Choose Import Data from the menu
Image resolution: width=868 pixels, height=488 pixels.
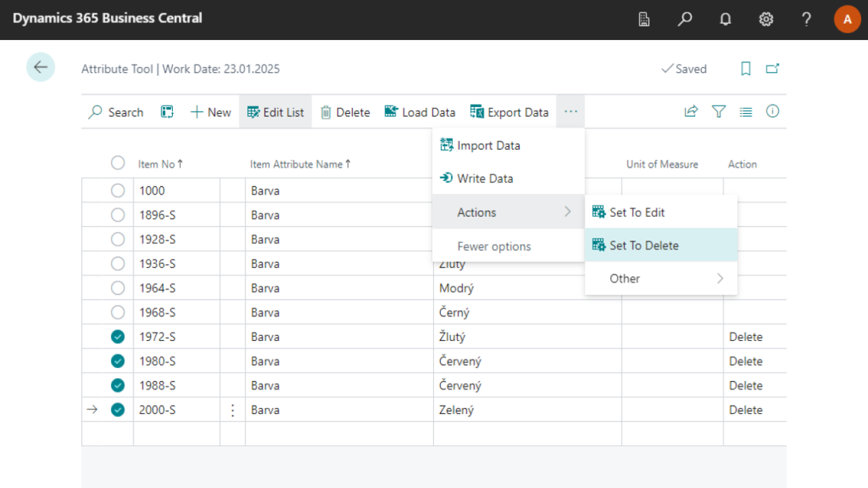pos(488,145)
